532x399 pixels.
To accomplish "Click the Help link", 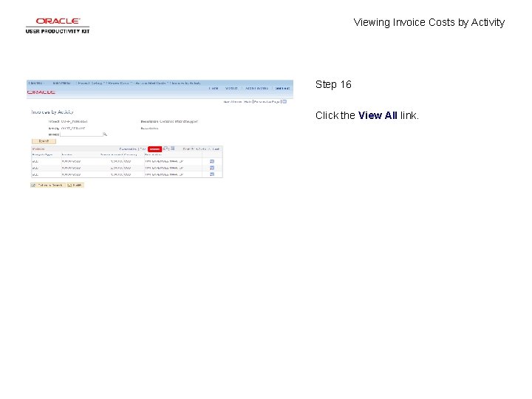I will (x=248, y=102).
